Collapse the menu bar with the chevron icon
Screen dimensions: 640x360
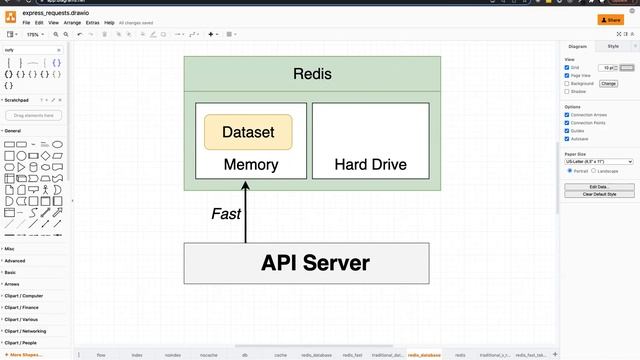[x=632, y=34]
